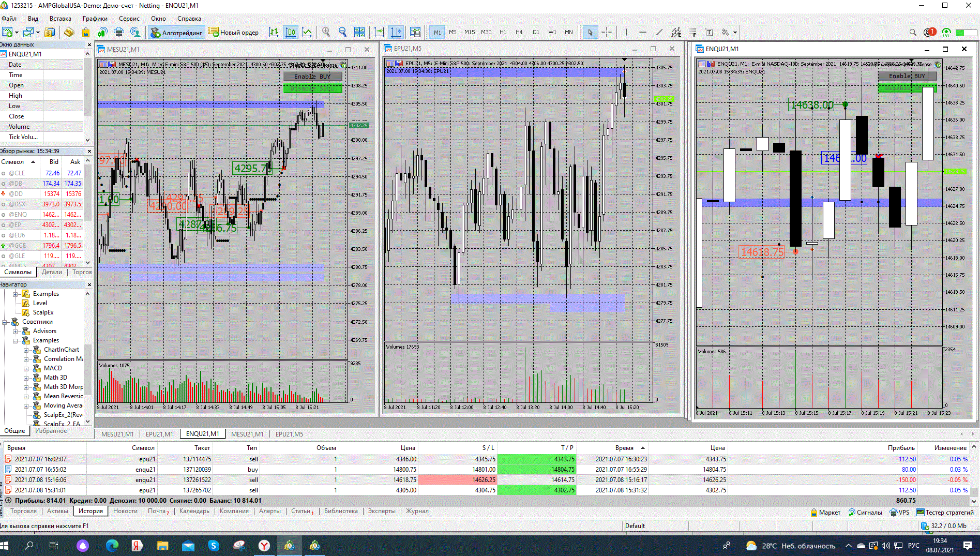
Task: Switch to the Журнал tab
Action: 417,511
